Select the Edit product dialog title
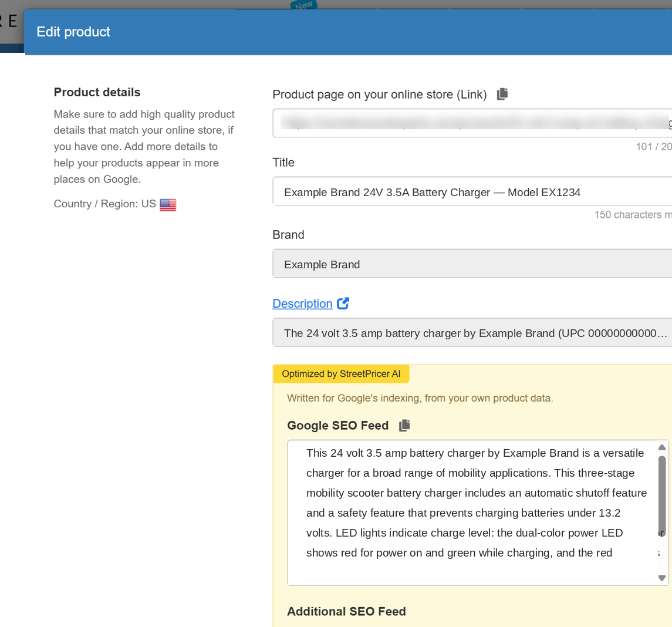The image size is (672, 627). [73, 32]
